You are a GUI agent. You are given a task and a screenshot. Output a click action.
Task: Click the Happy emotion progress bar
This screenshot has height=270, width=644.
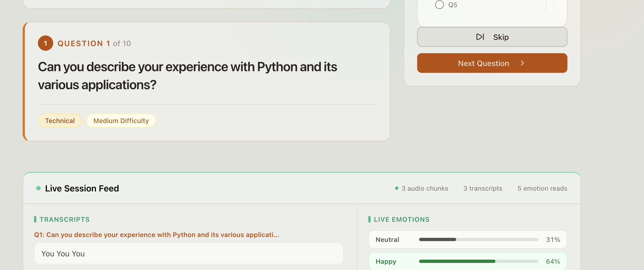coord(479,261)
